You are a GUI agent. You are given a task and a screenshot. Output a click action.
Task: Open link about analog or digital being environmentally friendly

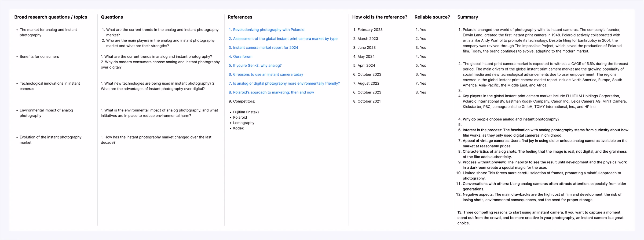286,84
